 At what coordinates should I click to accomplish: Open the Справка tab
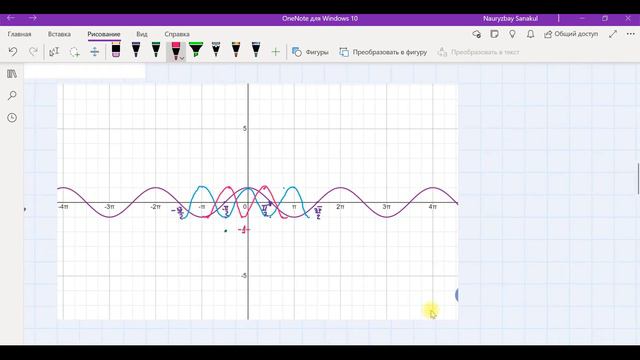pyautogui.click(x=177, y=34)
